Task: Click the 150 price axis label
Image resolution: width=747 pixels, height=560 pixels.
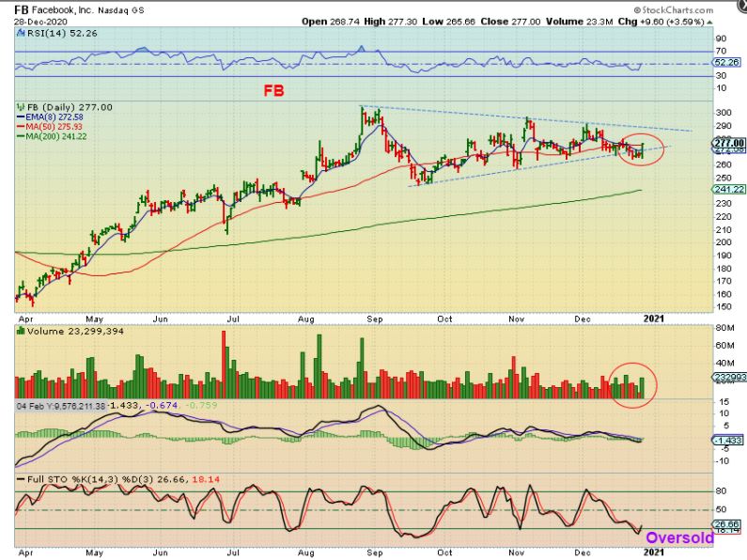Action: (x=724, y=307)
